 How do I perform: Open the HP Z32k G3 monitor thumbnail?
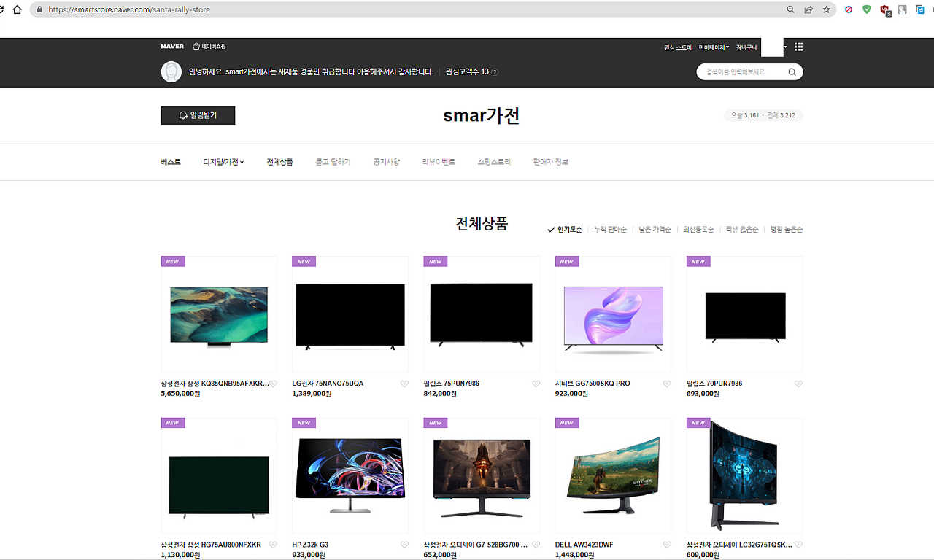click(350, 475)
